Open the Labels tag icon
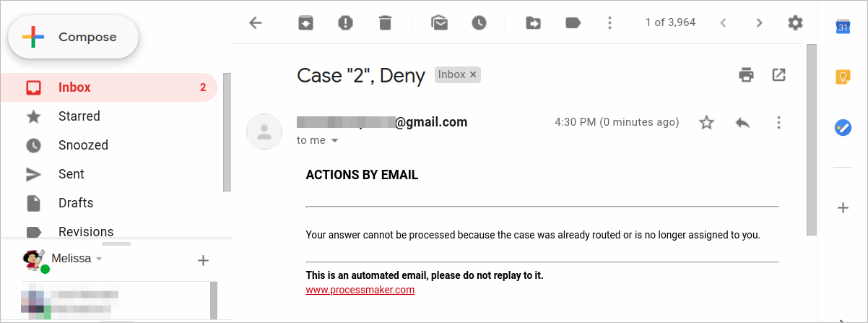 click(573, 23)
